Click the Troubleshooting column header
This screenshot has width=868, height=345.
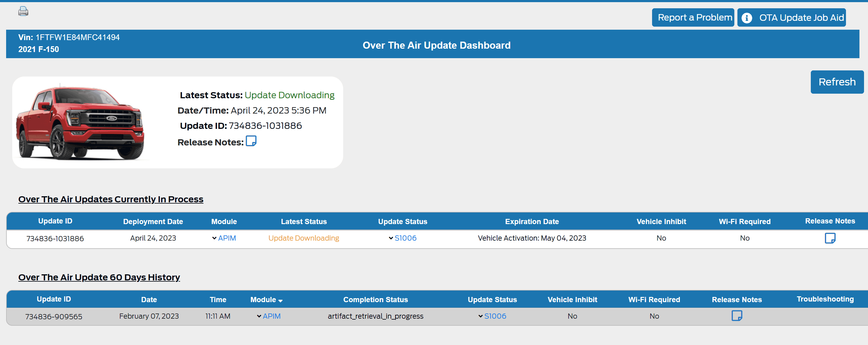(825, 299)
